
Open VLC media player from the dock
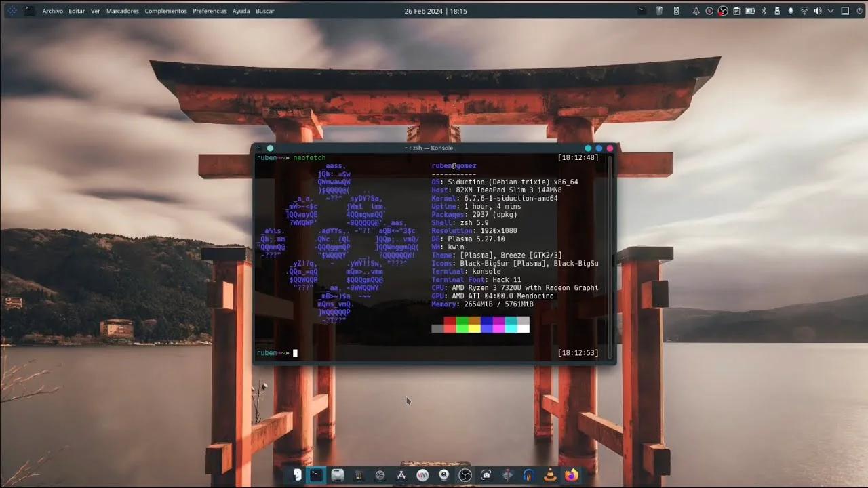[x=550, y=474]
